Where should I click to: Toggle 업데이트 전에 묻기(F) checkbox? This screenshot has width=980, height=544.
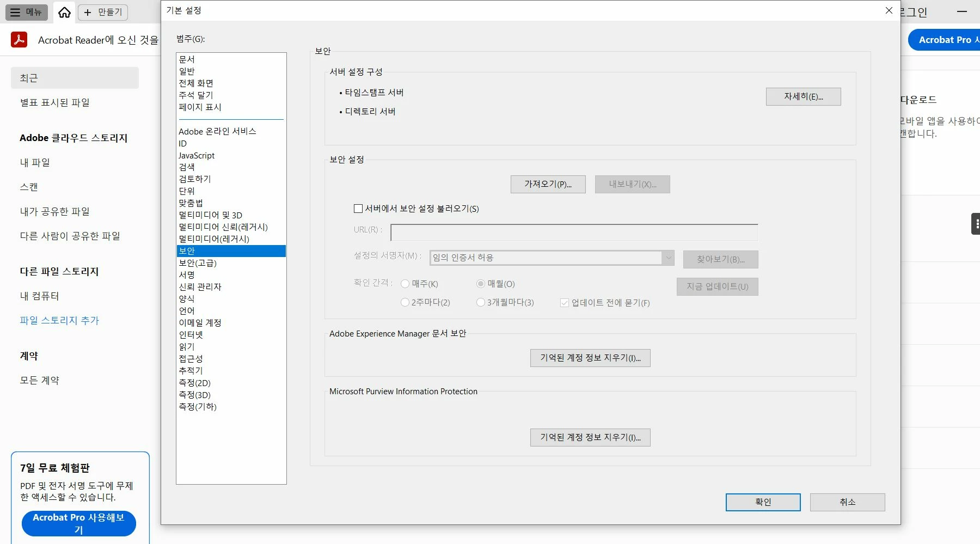click(565, 303)
